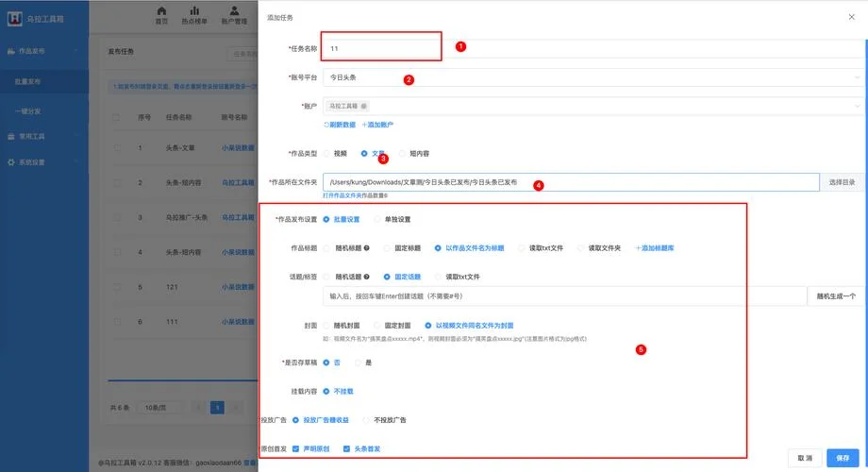Choose 随机话题 for topic tags
This screenshot has width=868, height=472.
point(342,277)
